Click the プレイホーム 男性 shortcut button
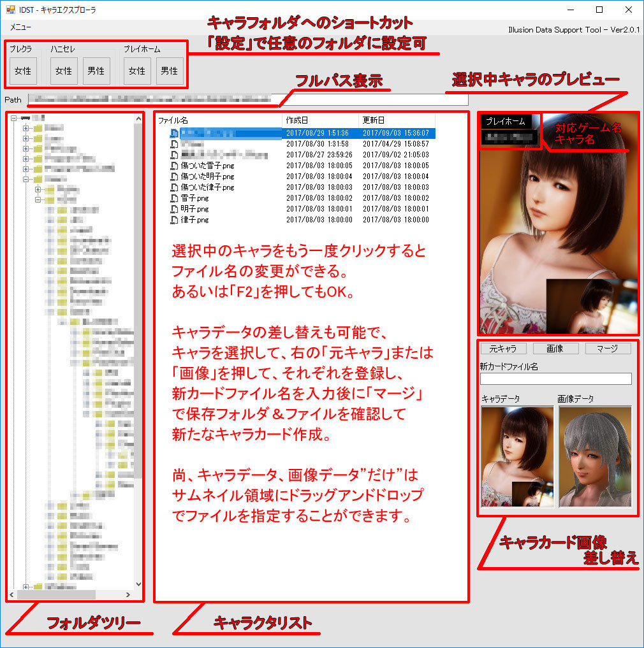The width and height of the screenshot is (644, 648). pyautogui.click(x=170, y=71)
